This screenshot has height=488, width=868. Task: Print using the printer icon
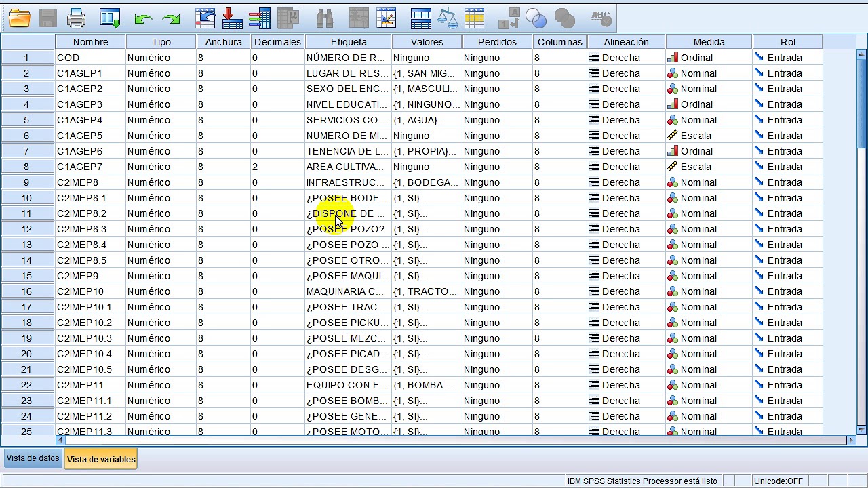coord(76,18)
